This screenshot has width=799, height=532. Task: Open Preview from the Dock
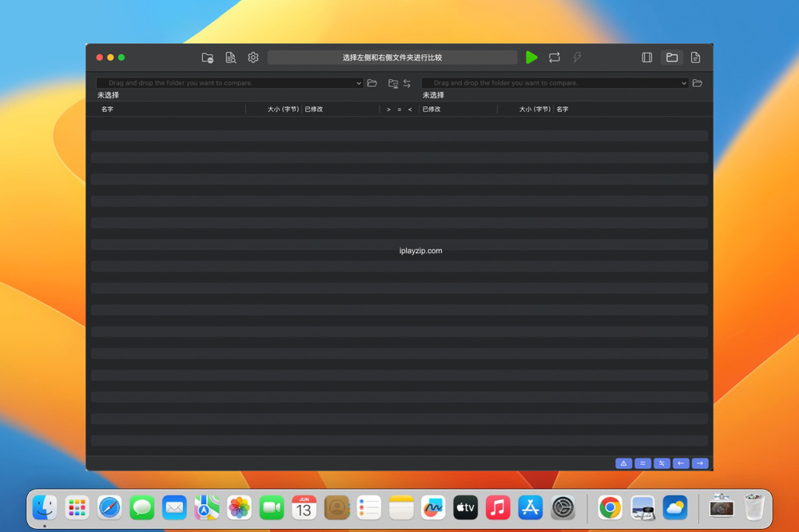click(x=642, y=507)
